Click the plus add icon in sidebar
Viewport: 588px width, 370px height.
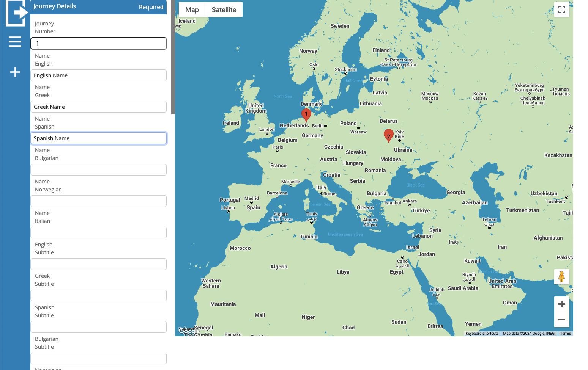[x=15, y=72]
